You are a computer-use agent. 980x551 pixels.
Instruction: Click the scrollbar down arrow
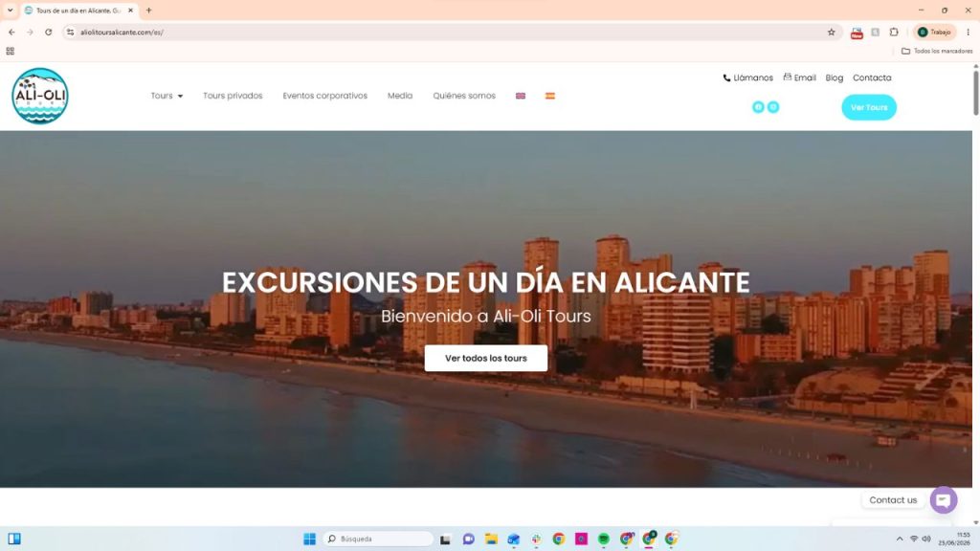(x=975, y=523)
